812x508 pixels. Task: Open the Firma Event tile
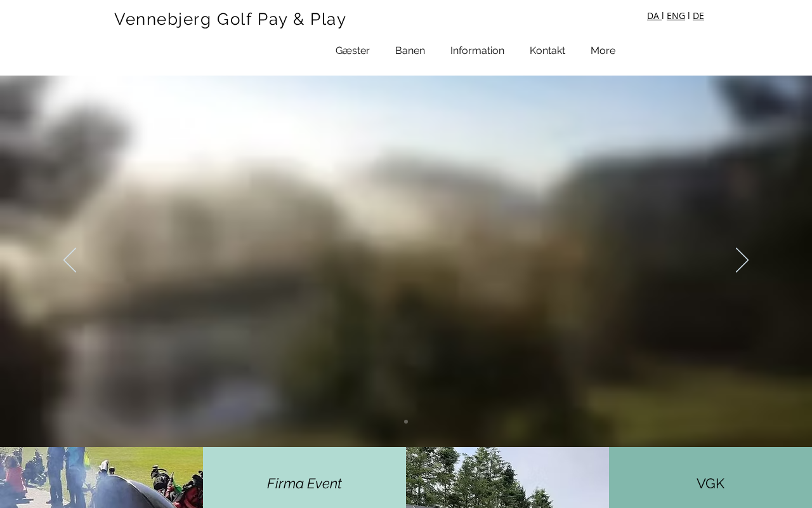pos(304,478)
